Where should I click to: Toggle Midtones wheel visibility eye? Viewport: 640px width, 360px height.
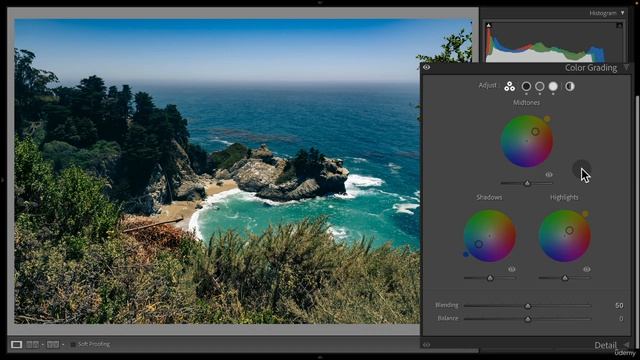(549, 175)
